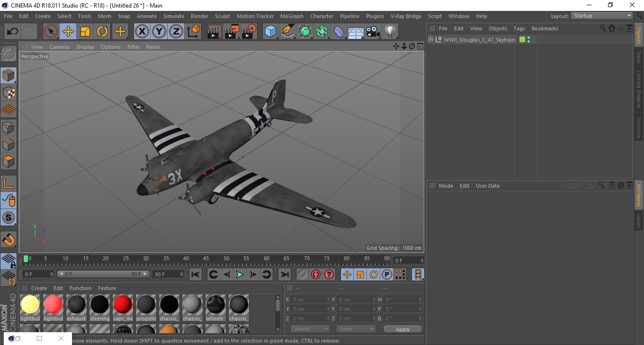Image resolution: width=644 pixels, height=345 pixels.
Task: Render the active view
Action: 215,32
